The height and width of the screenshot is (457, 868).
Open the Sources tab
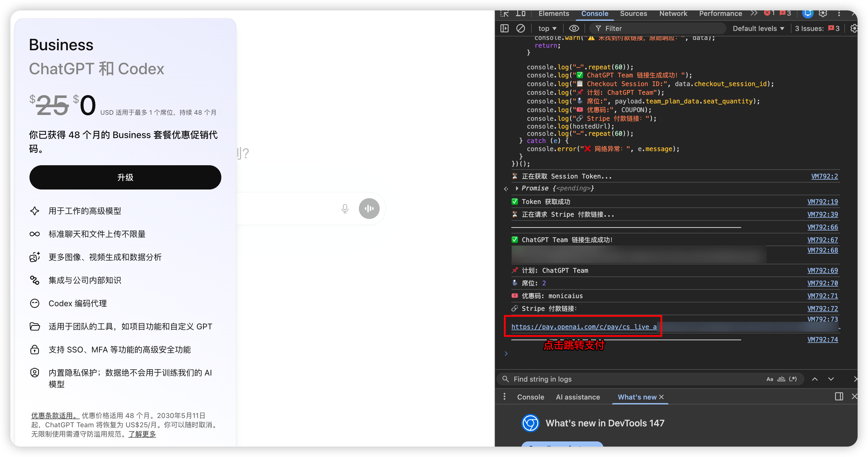point(633,14)
